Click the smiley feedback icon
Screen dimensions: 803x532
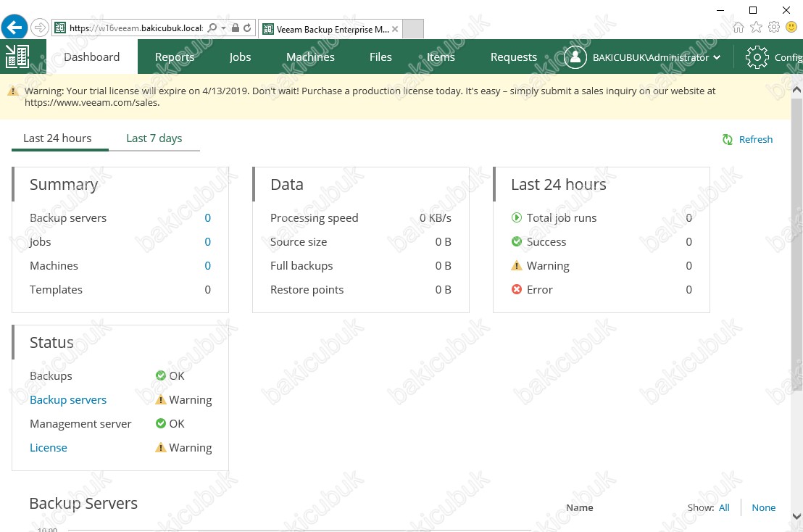[791, 27]
